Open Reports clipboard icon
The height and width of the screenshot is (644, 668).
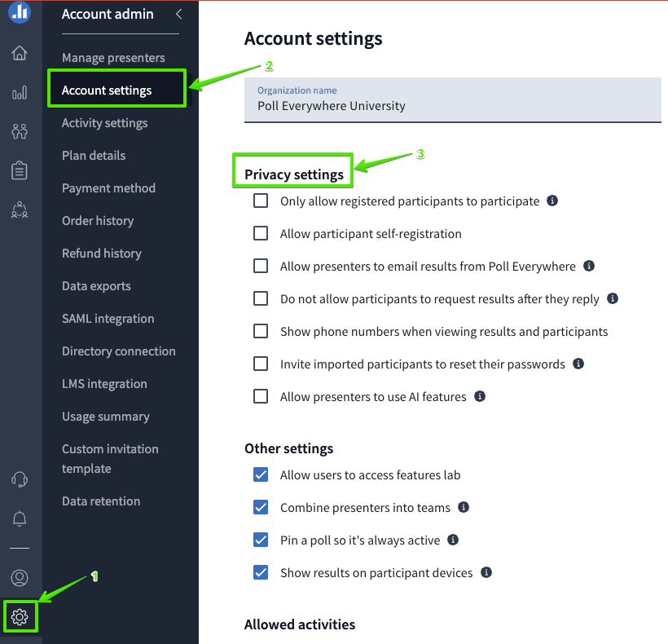coord(20,170)
